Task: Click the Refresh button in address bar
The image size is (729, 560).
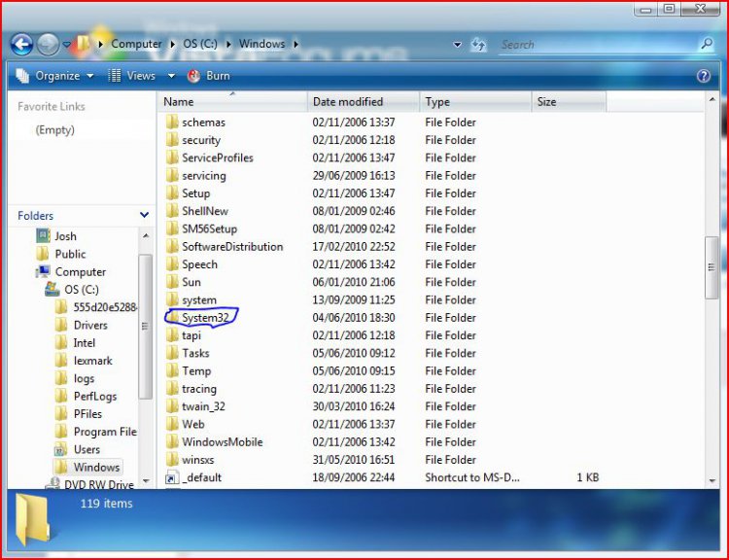Action: tap(478, 45)
